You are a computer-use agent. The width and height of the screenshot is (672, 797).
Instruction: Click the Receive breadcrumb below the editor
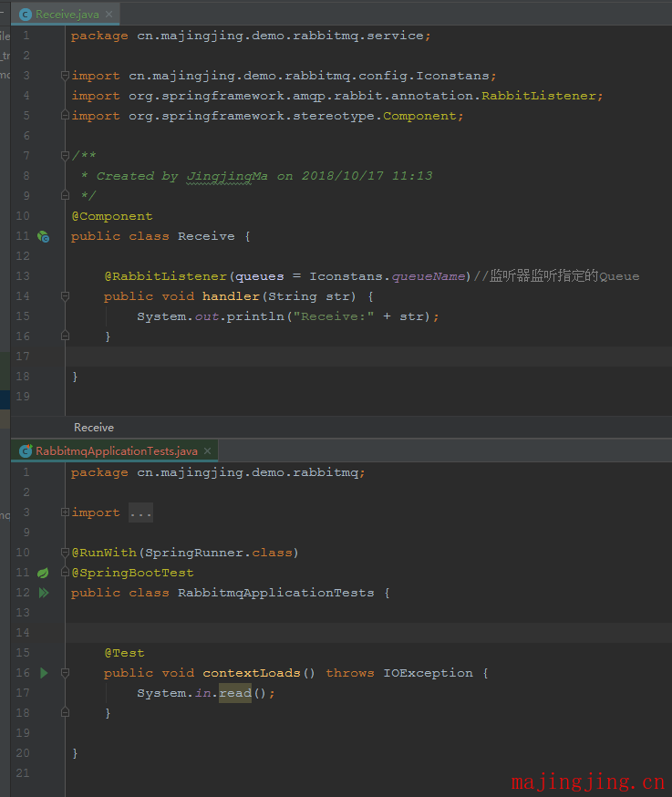click(x=94, y=428)
